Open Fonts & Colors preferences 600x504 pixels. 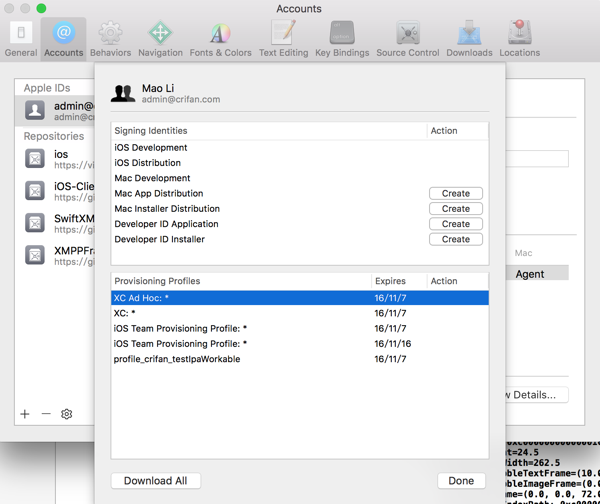pyautogui.click(x=220, y=39)
